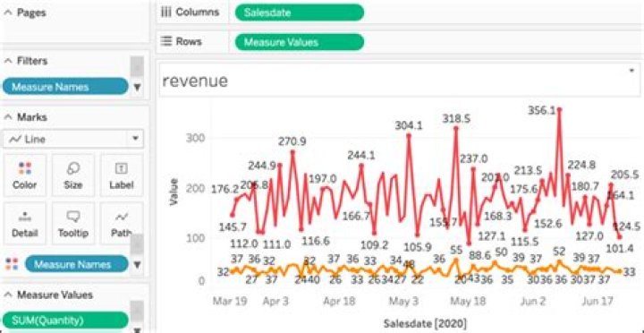
Task: Click the Value axis title
Action: [174, 192]
